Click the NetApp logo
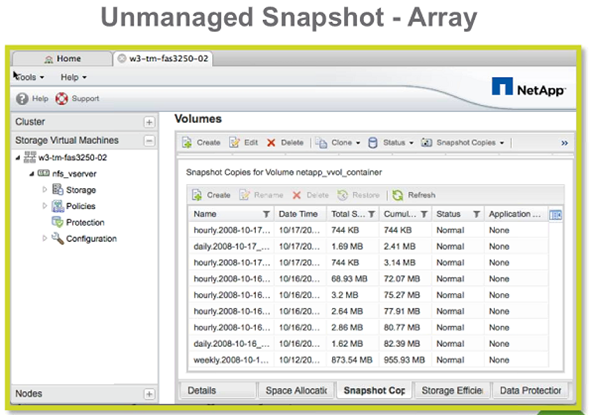Screen dimensions: 590x415 [529, 87]
